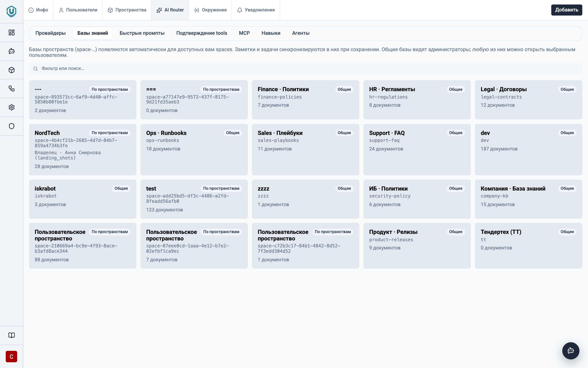Open the red user avatar "C"
The width and height of the screenshot is (588, 368).
click(11, 357)
